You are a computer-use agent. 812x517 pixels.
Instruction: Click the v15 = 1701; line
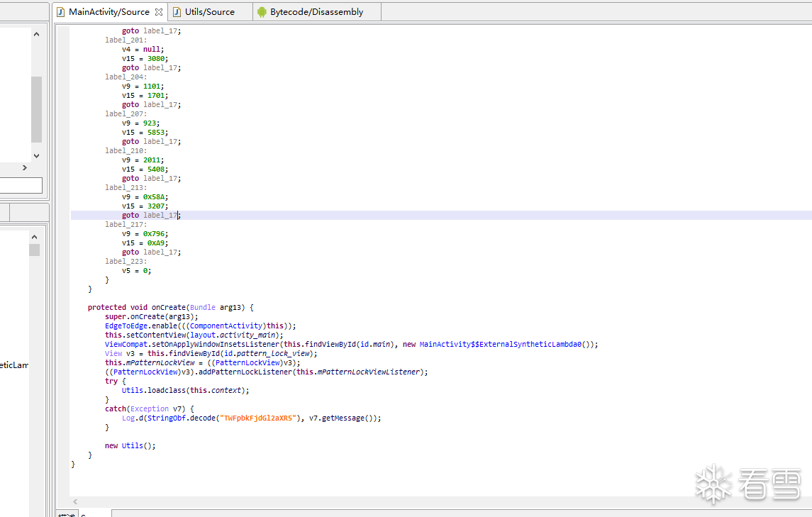(145, 95)
